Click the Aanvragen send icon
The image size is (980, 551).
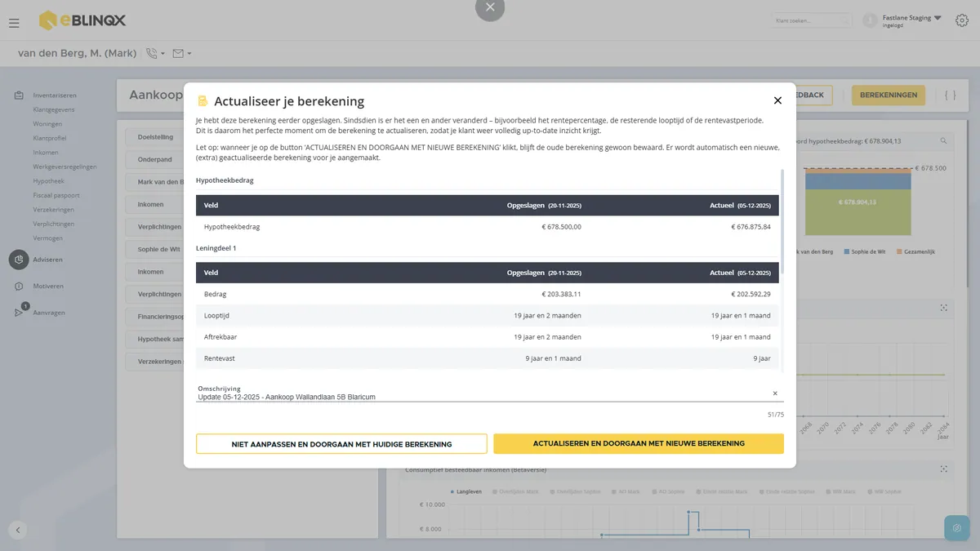click(x=19, y=313)
